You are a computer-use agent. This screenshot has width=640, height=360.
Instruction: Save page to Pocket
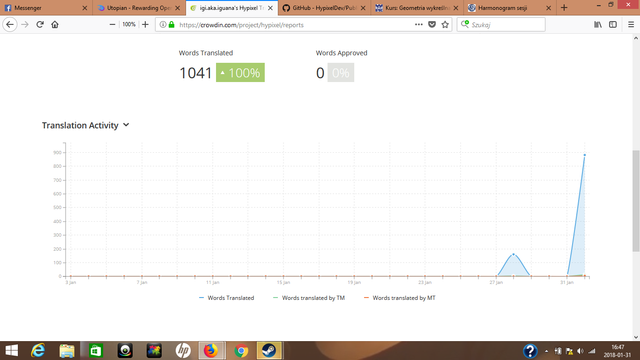click(432, 24)
